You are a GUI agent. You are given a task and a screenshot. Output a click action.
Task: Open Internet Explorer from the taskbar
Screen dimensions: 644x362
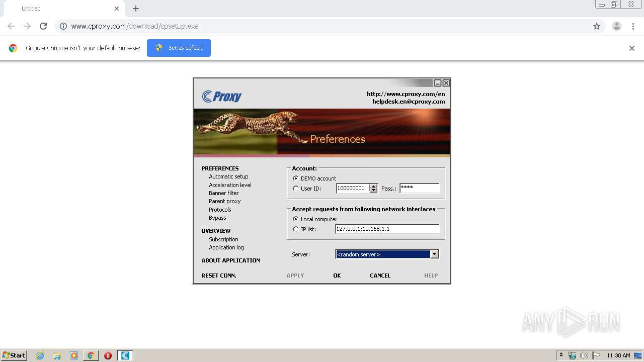pyautogui.click(x=40, y=355)
